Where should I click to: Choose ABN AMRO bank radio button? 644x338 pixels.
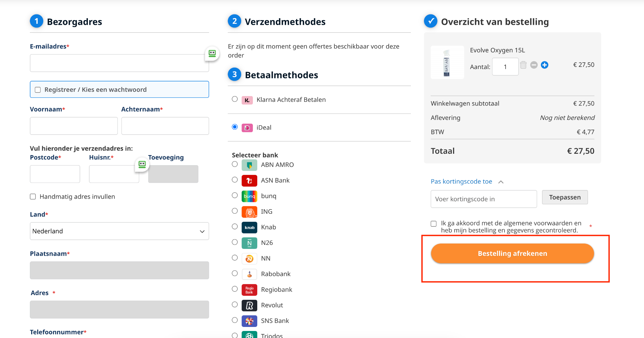pyautogui.click(x=235, y=164)
